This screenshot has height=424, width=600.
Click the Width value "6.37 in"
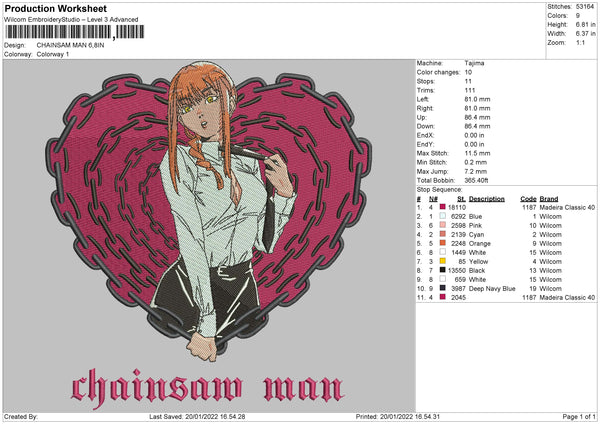pos(585,34)
